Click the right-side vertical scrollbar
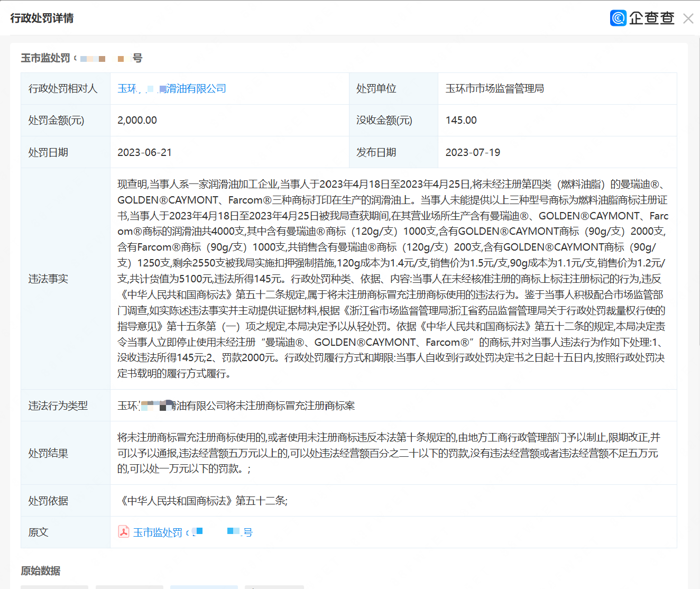 pyautogui.click(x=698, y=190)
